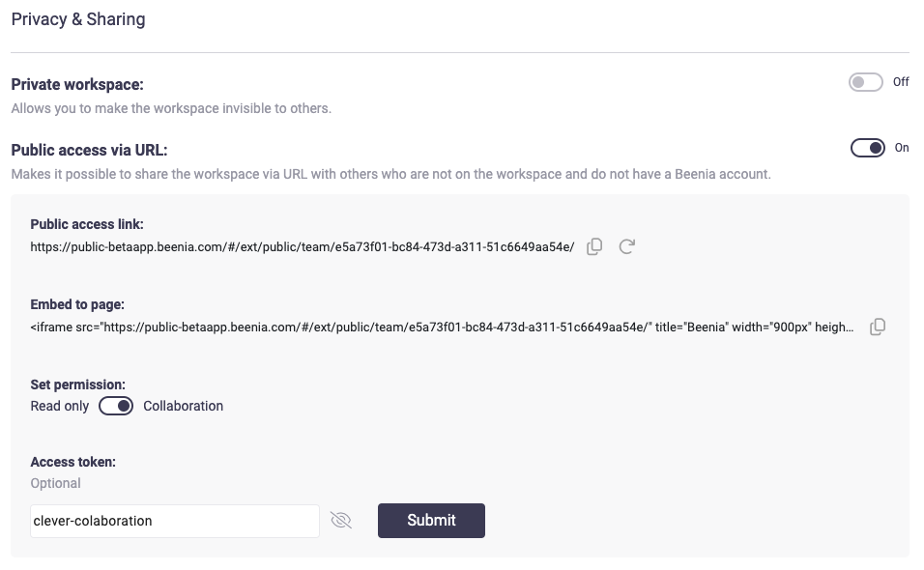Copy the public access link
This screenshot has width=924, height=570.
[x=595, y=246]
